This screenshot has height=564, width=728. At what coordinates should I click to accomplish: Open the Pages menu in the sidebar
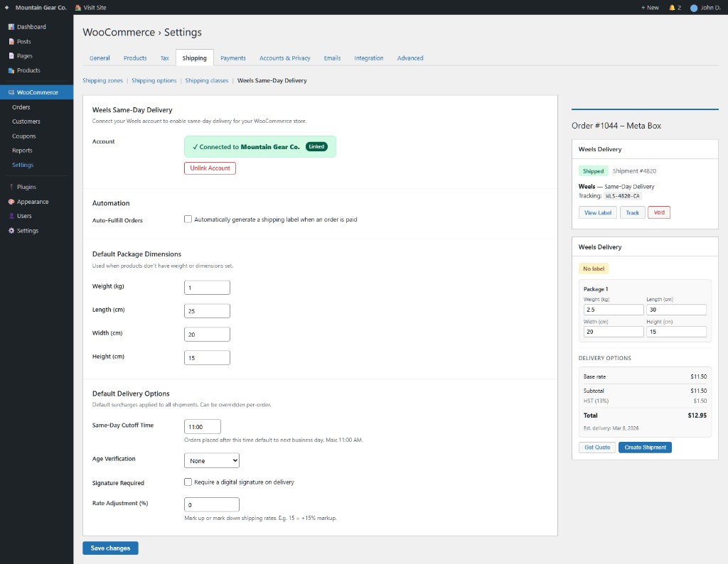[26, 55]
